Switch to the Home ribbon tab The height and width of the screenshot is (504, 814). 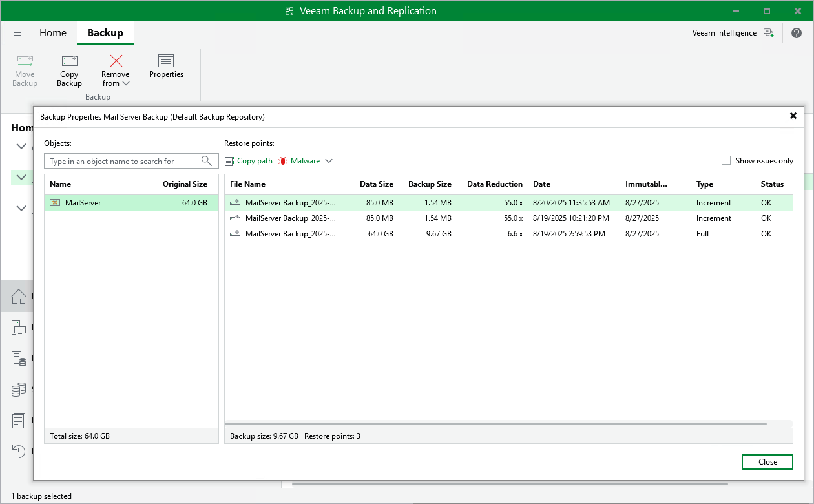[52, 32]
